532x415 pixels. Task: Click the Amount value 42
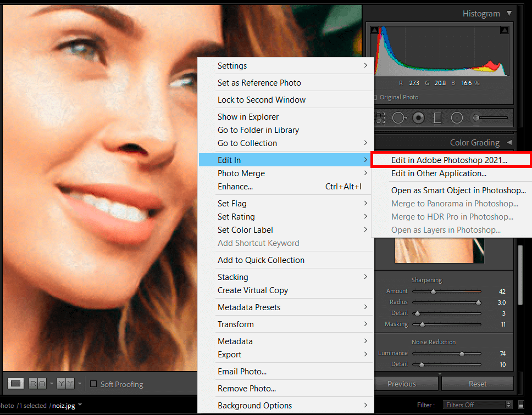point(502,291)
